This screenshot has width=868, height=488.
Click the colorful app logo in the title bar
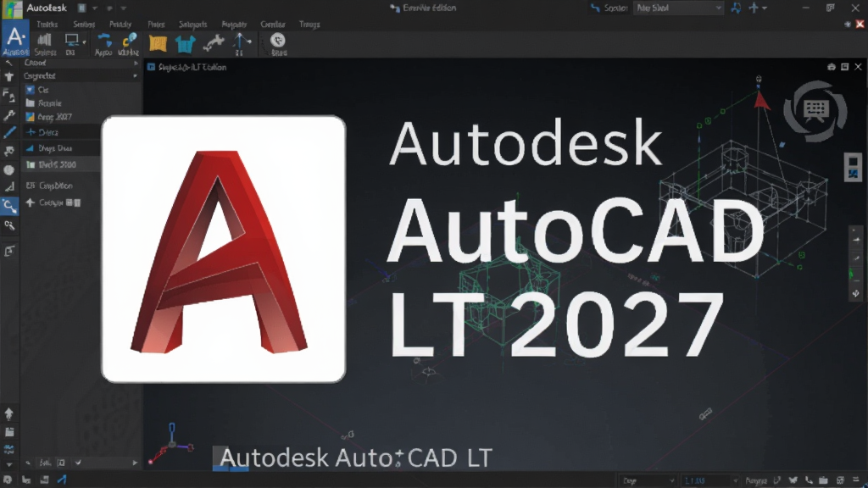coord(12,8)
